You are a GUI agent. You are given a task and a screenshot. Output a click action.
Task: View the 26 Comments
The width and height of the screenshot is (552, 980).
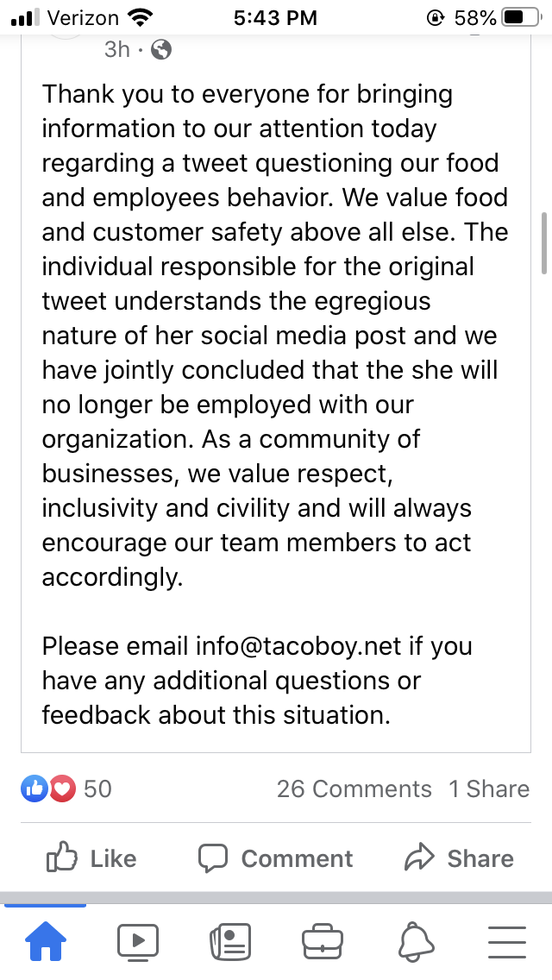354,788
